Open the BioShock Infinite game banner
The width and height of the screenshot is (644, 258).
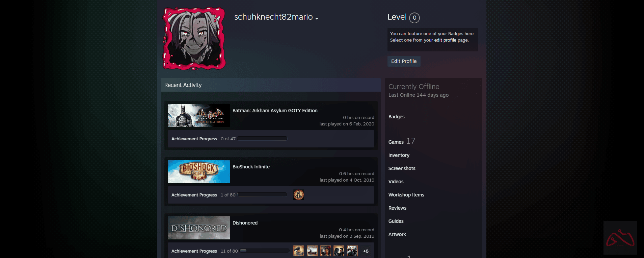199,172
